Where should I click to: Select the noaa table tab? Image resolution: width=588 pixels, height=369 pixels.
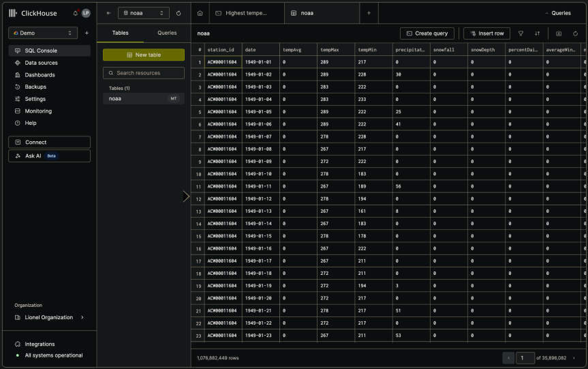tap(322, 13)
